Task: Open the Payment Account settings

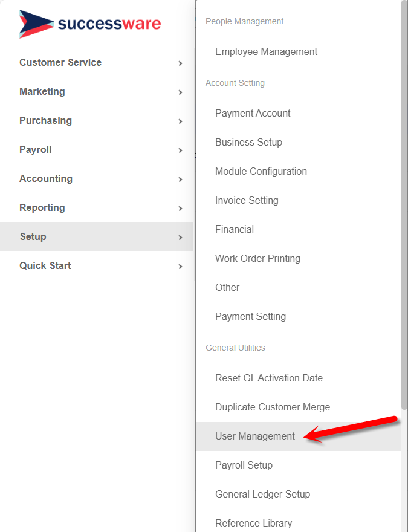Action: tap(253, 113)
